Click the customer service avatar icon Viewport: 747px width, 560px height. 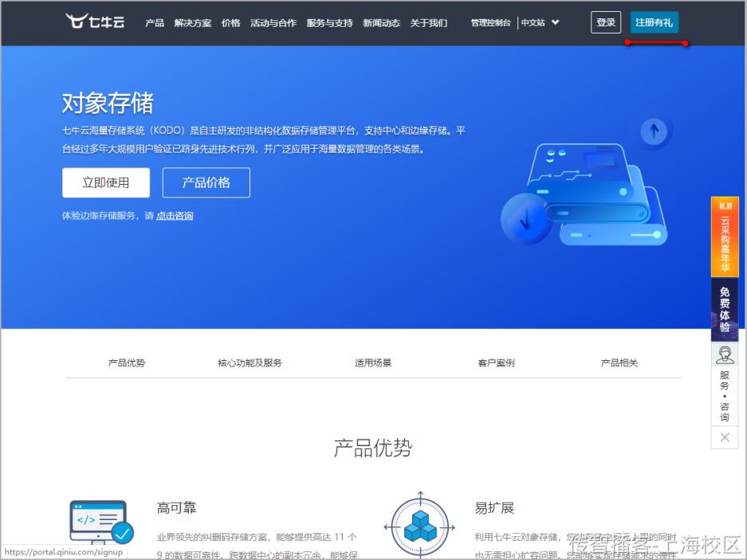coord(725,355)
